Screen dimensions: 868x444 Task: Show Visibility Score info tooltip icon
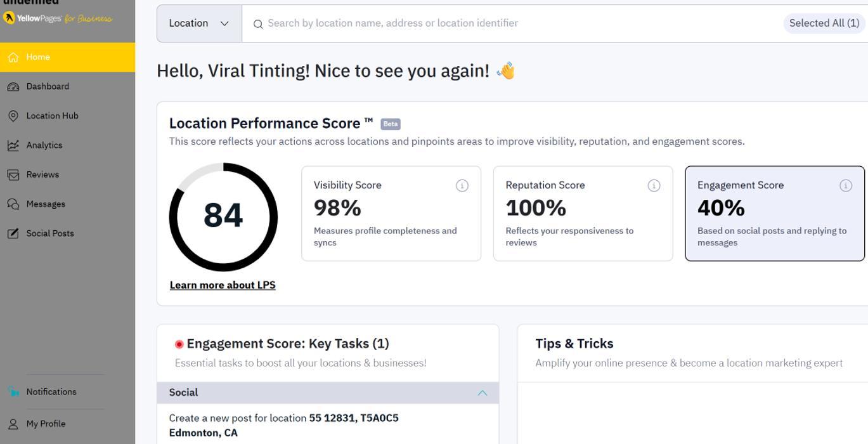(462, 185)
